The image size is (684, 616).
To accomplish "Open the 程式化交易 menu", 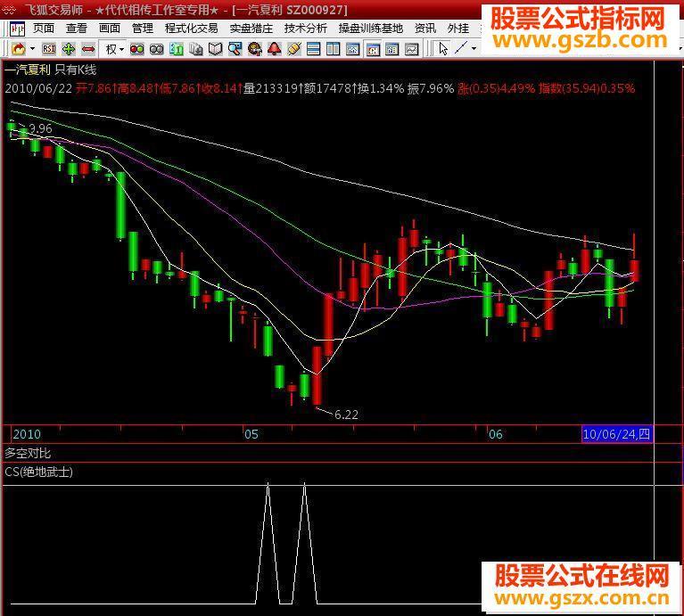I will pyautogui.click(x=191, y=29).
